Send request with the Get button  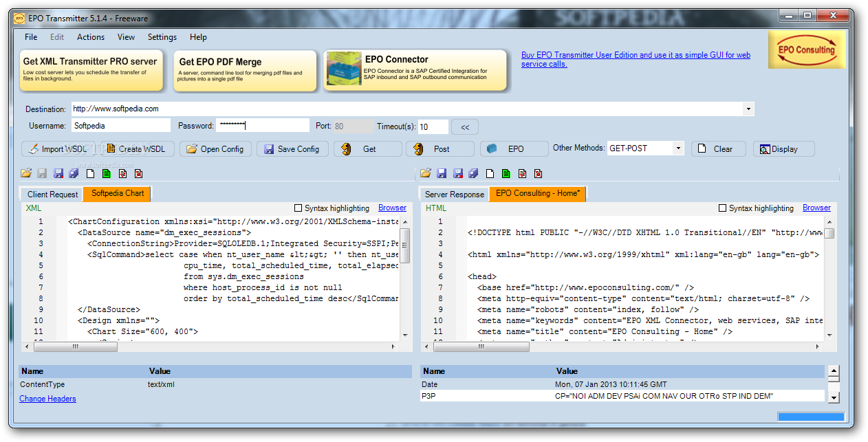point(368,148)
